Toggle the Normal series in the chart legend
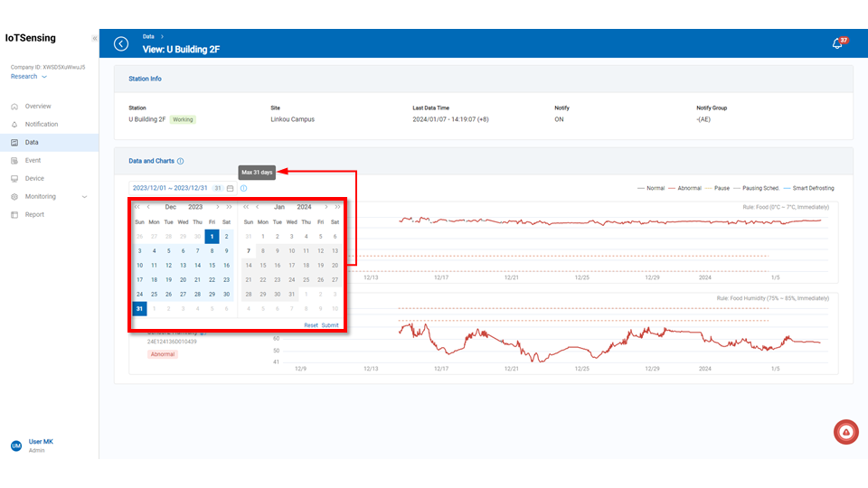 (651, 188)
